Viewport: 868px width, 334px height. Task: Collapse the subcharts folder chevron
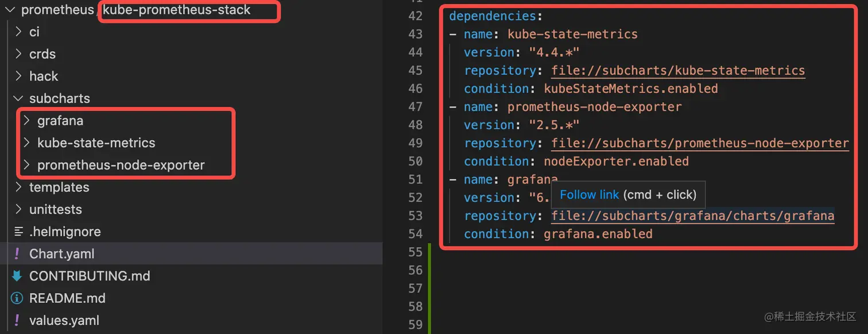[18, 98]
